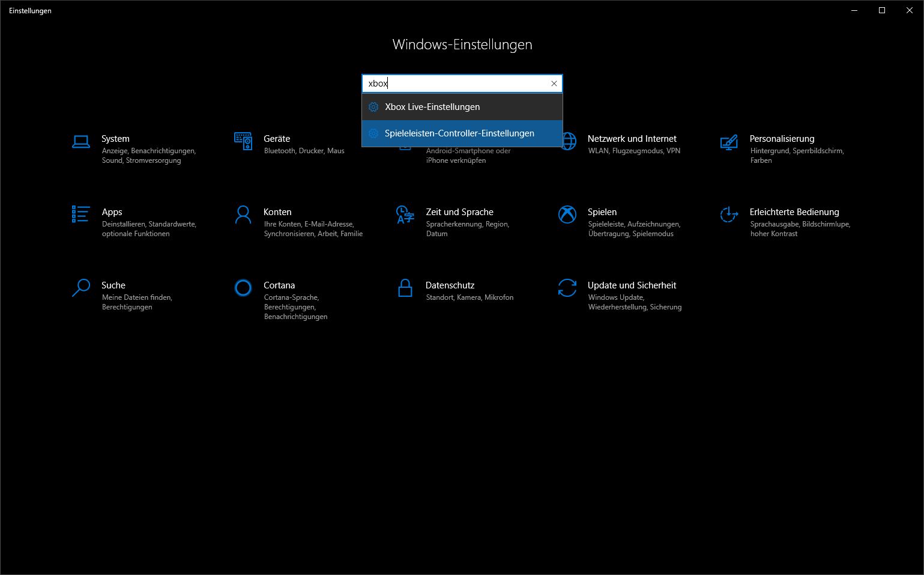Click the text 'Hintergrund, Sperrbildschirm, Farben'

point(797,156)
